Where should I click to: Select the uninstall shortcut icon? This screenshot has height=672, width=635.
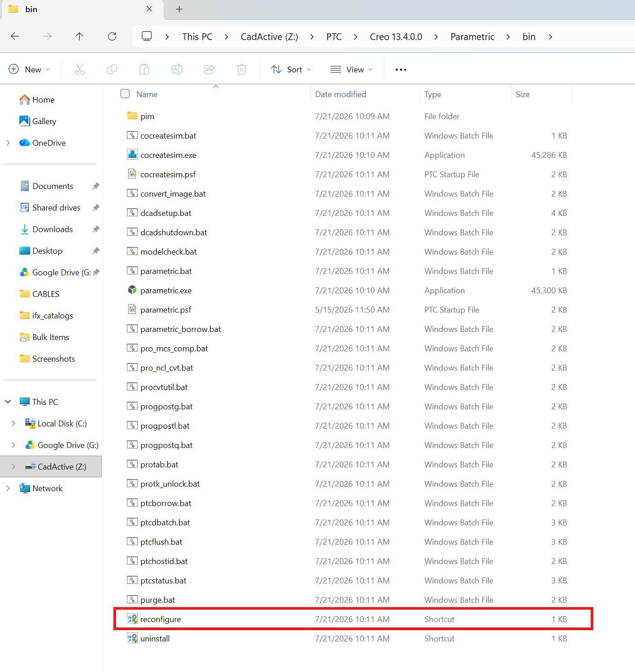(x=132, y=638)
